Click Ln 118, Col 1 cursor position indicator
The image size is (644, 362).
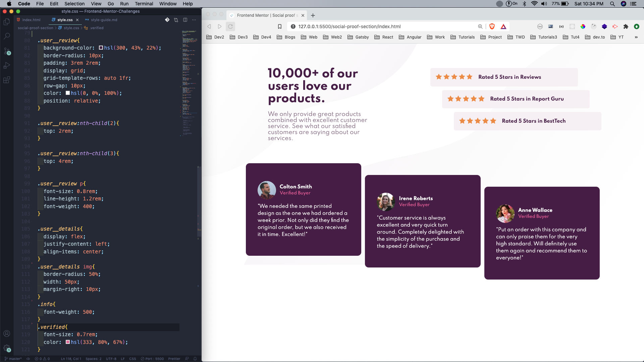(71, 359)
